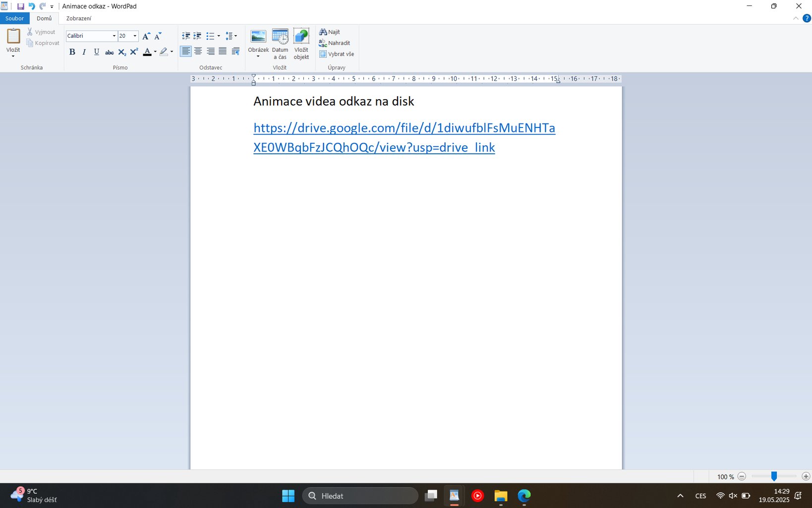This screenshot has width=812, height=508.
Task: Insert date and time (Datum a čas)
Action: [280, 37]
